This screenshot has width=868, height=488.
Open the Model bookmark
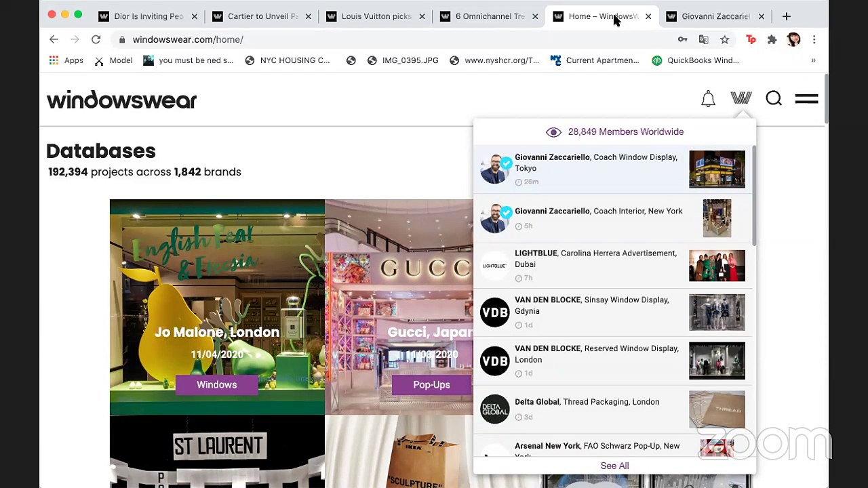point(113,60)
